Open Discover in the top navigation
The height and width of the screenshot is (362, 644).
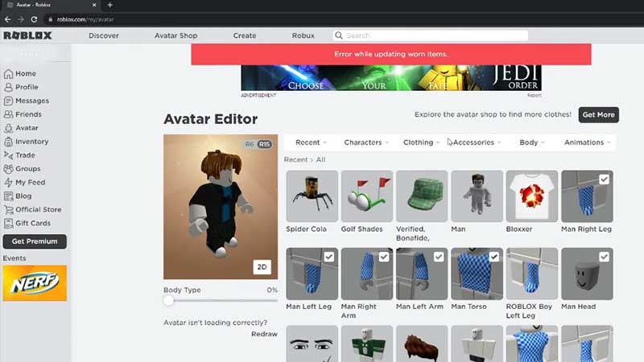tap(104, 35)
